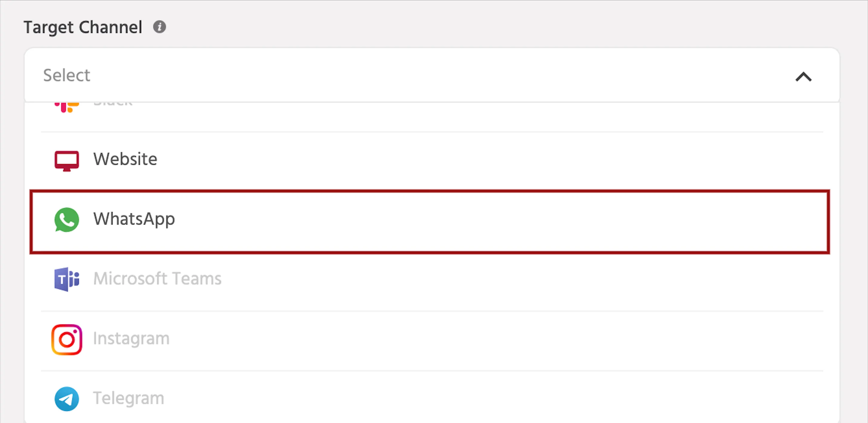Click the Instagram camera logo icon
This screenshot has height=423, width=868.
click(67, 339)
